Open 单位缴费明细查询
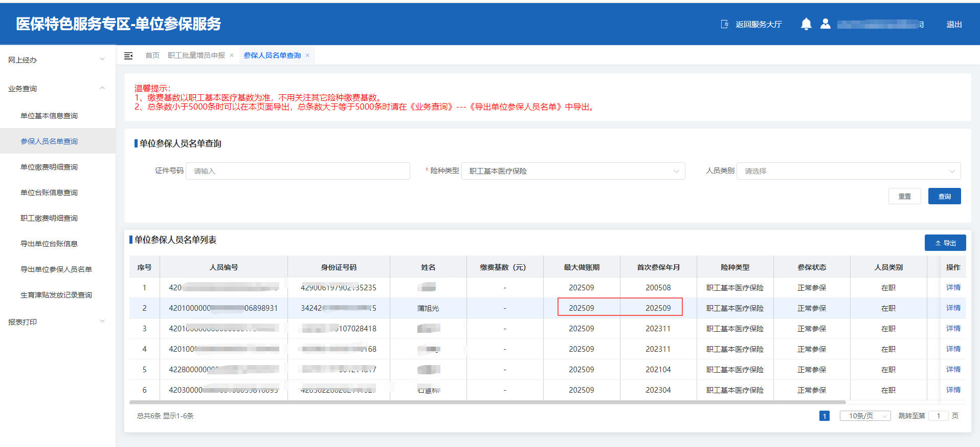 49,167
